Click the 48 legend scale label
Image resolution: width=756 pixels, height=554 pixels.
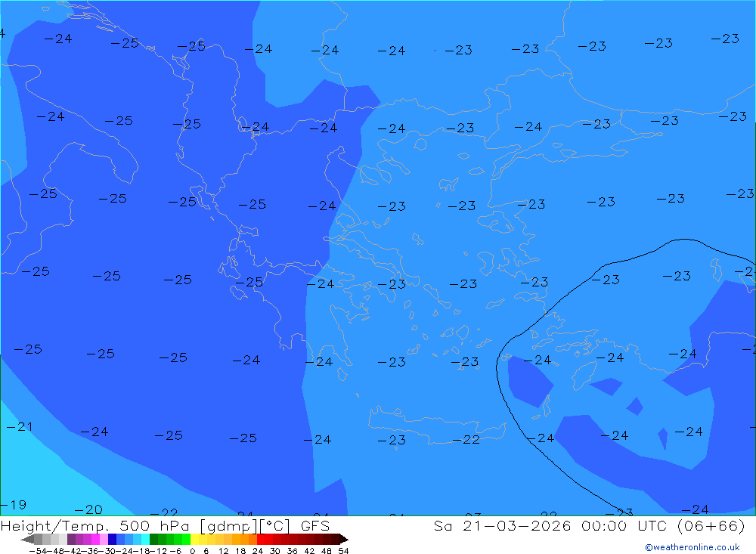[327, 551]
